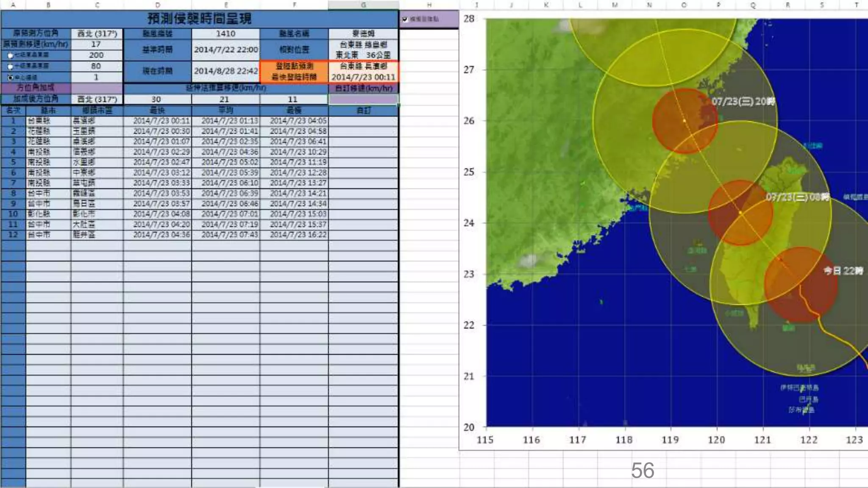The width and height of the screenshot is (868, 488).
Task: Select the radio button beside value 80
Action: 10,67
